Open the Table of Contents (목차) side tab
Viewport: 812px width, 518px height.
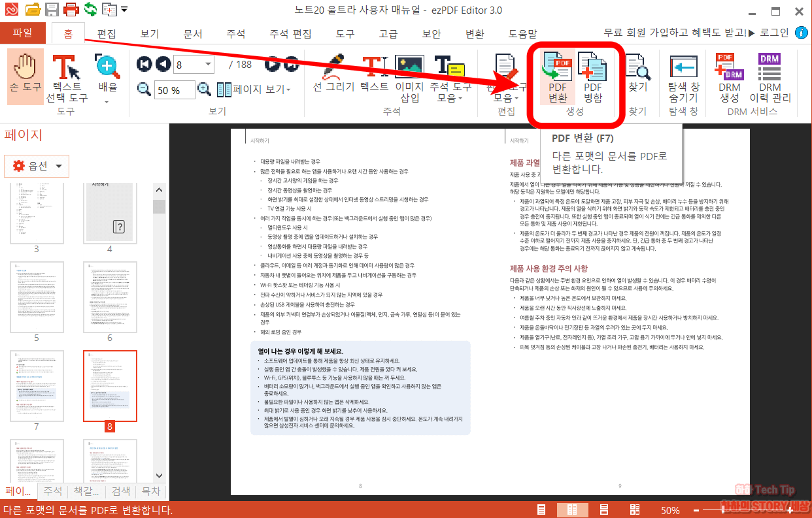[151, 491]
